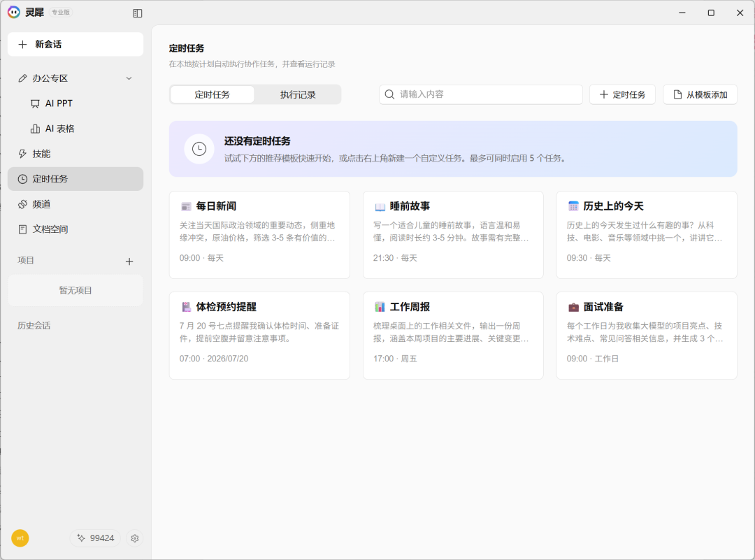Minimize the 灵犀 window
This screenshot has height=560, width=755.
(x=682, y=13)
